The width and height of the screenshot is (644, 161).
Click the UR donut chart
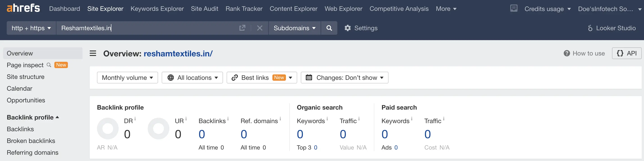click(159, 129)
